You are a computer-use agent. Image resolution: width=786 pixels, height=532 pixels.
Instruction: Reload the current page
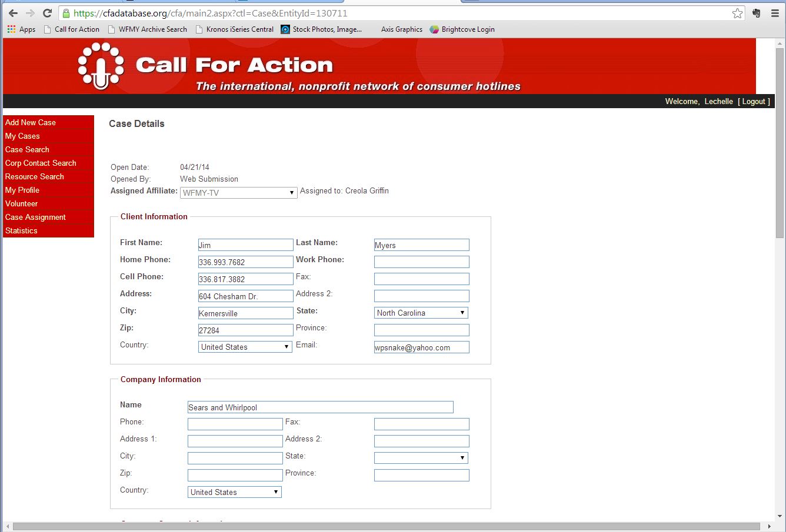[x=48, y=13]
